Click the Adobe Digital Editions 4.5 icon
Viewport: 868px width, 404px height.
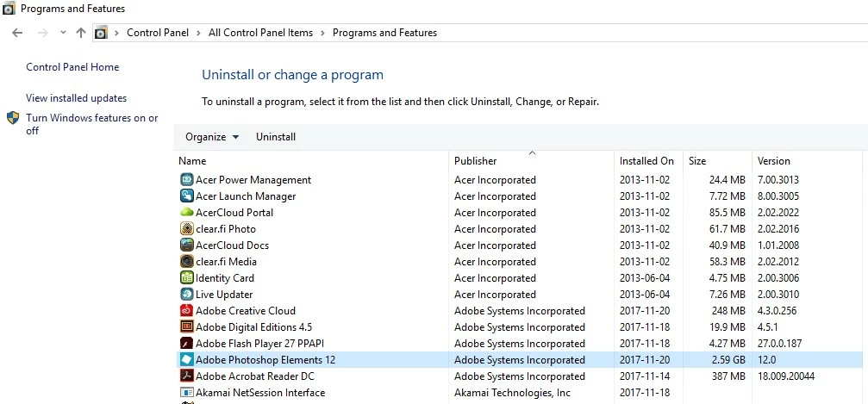click(186, 326)
